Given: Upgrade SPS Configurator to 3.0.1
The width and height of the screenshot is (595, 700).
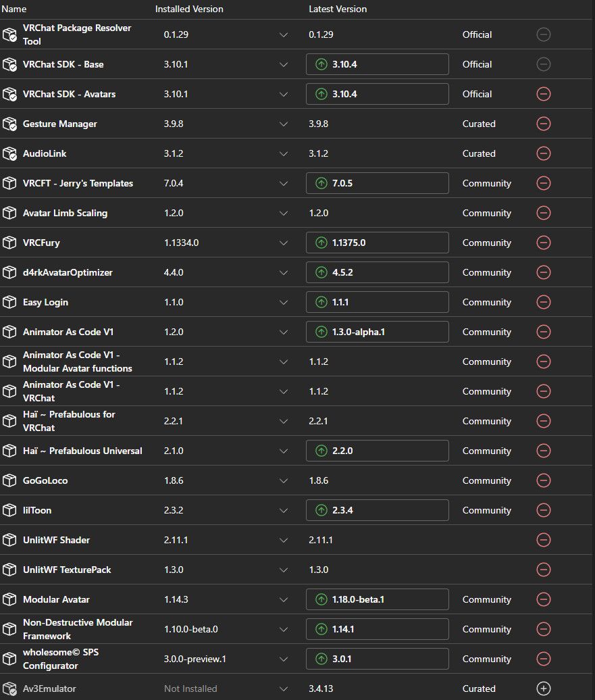Looking at the screenshot, I should (x=377, y=659).
